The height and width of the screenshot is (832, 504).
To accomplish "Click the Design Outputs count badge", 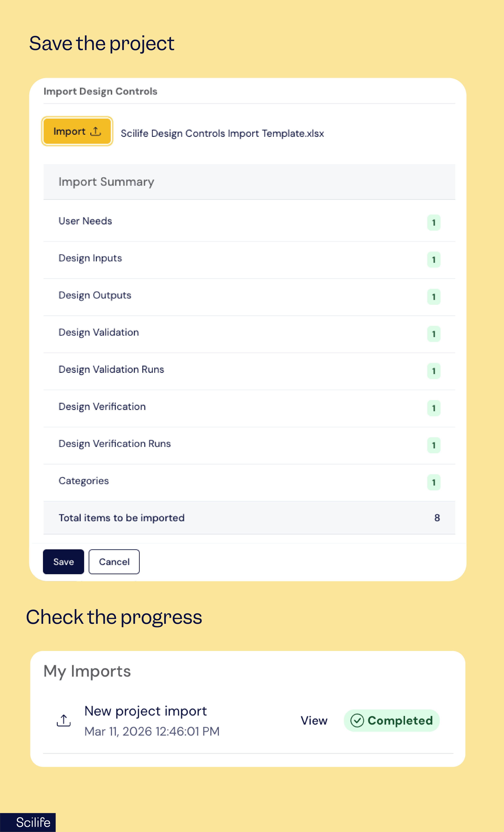I will [433, 297].
